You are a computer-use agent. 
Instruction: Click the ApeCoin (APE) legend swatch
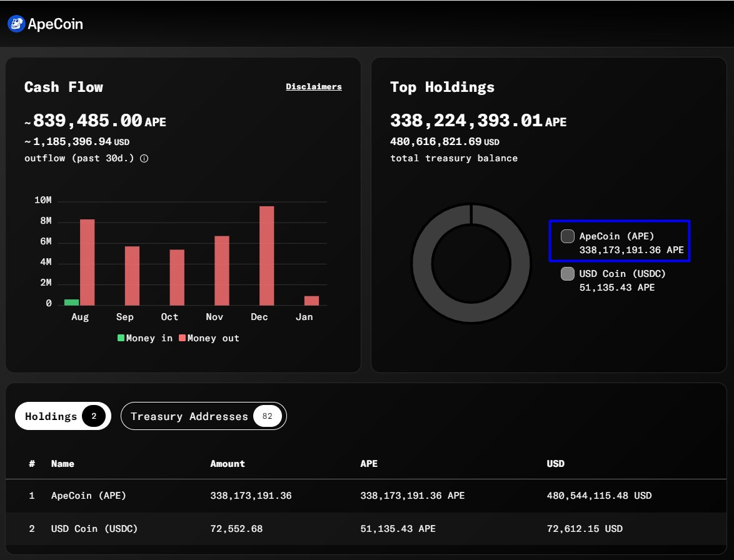[567, 236]
